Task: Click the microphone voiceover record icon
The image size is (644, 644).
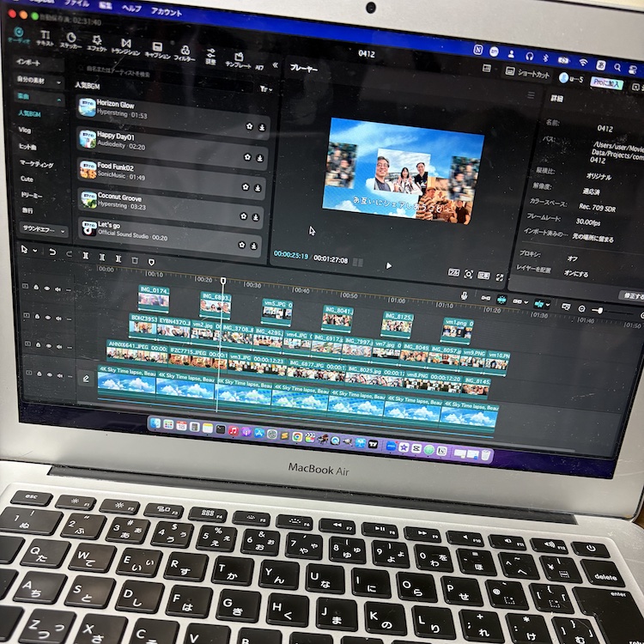Action: [x=465, y=295]
